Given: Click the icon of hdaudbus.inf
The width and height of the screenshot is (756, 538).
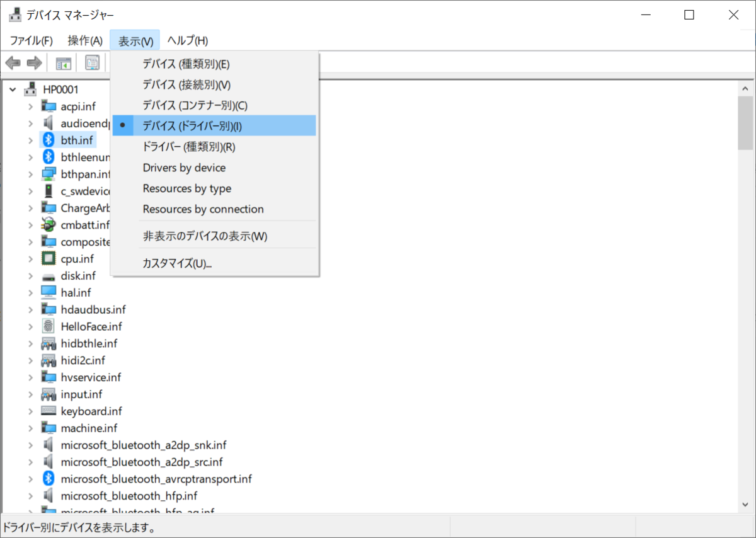Looking at the screenshot, I should pyautogui.click(x=49, y=309).
